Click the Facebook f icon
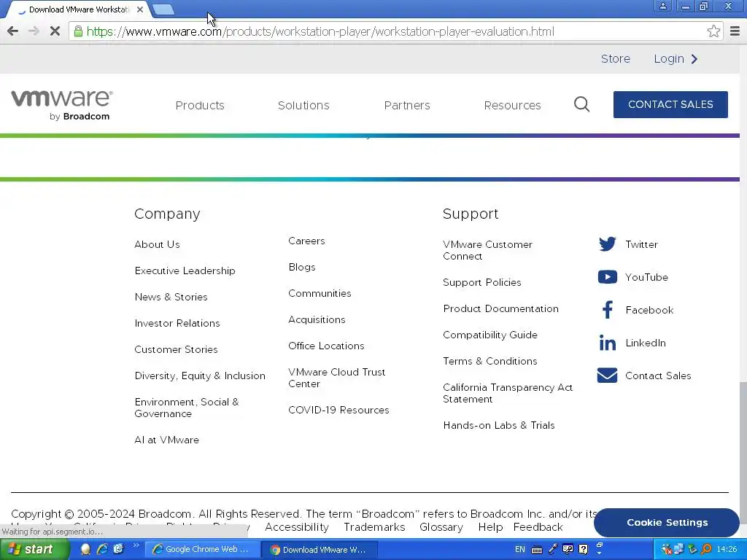The image size is (747, 560). pos(608,310)
